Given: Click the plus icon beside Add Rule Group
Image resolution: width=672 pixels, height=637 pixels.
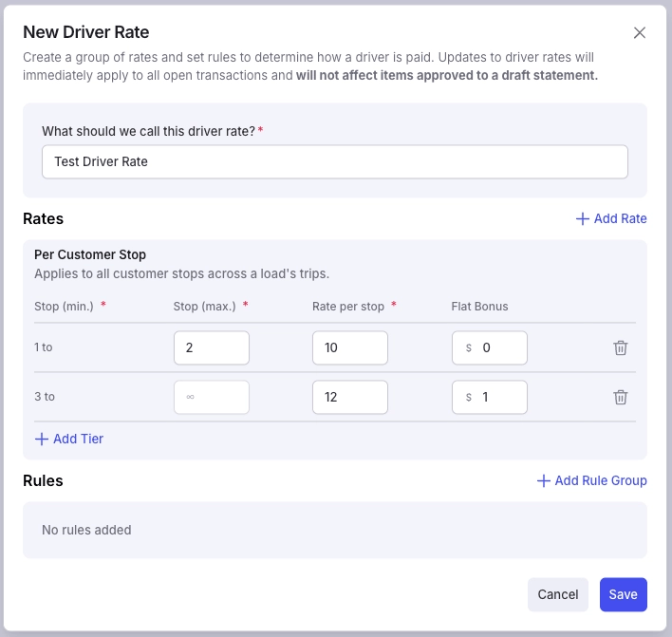Looking at the screenshot, I should [x=544, y=480].
